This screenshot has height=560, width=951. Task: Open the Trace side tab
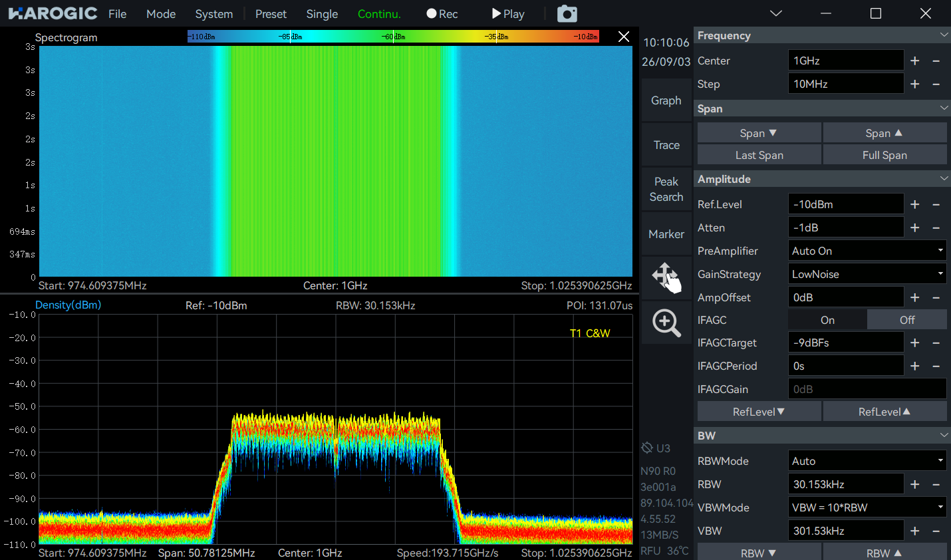666,145
